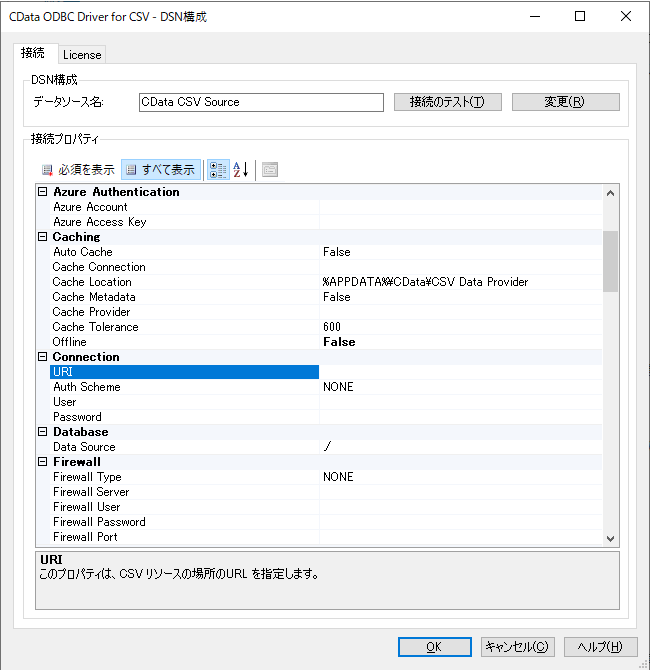Click the property grid scroll-down arrow

point(610,538)
